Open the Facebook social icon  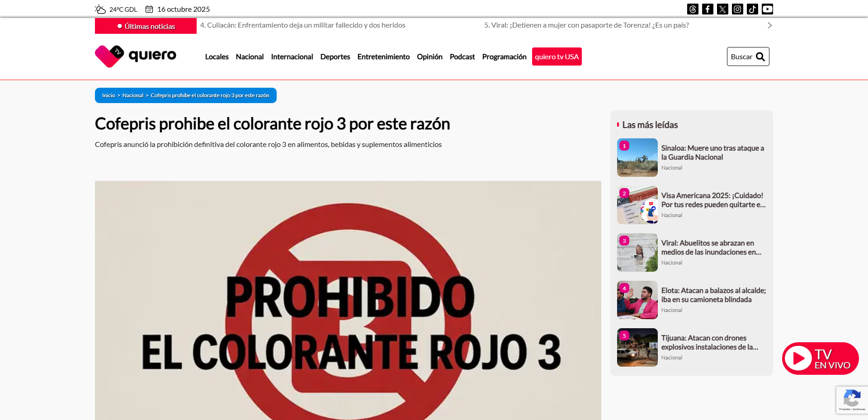click(x=708, y=9)
